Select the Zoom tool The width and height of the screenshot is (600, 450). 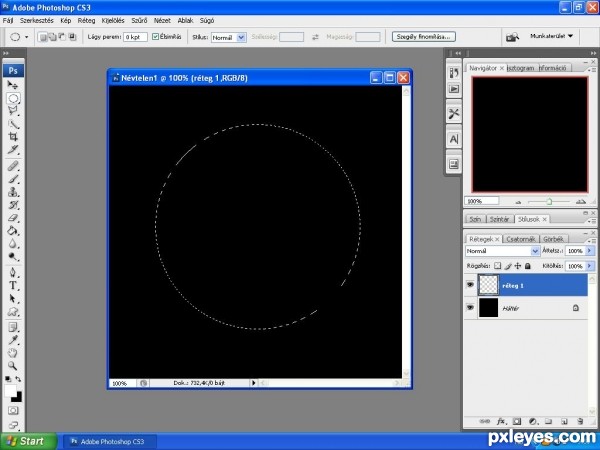pyautogui.click(x=13, y=366)
